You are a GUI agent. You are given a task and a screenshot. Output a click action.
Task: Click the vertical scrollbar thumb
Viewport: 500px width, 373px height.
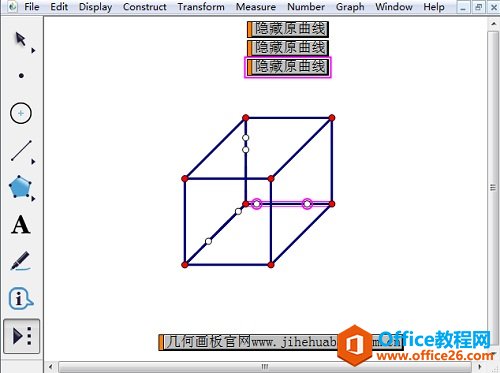tap(493, 188)
